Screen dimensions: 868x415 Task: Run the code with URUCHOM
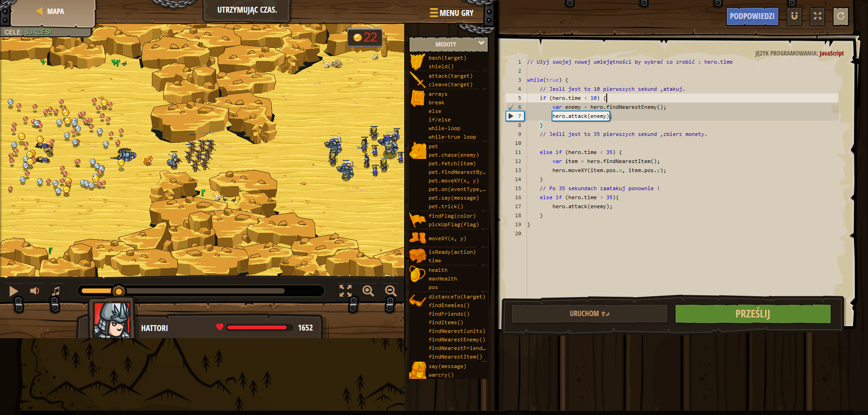click(x=589, y=313)
